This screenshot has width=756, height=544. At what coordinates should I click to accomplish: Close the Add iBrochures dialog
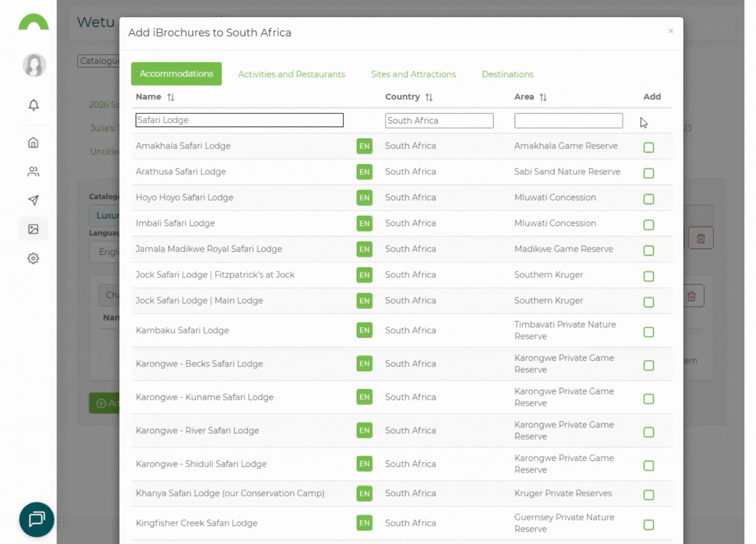point(670,31)
